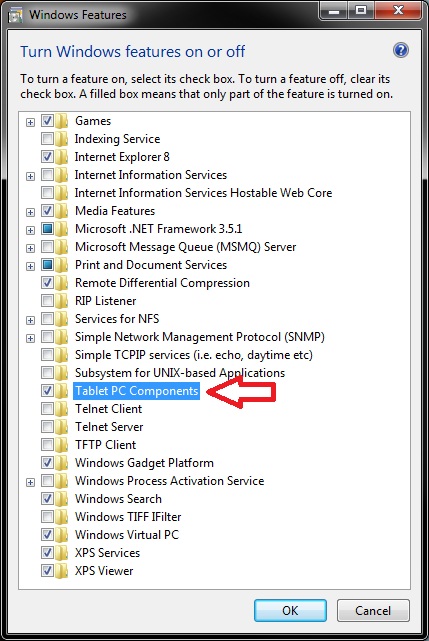Uncheck the XPS Viewer checkbox
Viewport: 429px width, 641px height.
[x=47, y=570]
